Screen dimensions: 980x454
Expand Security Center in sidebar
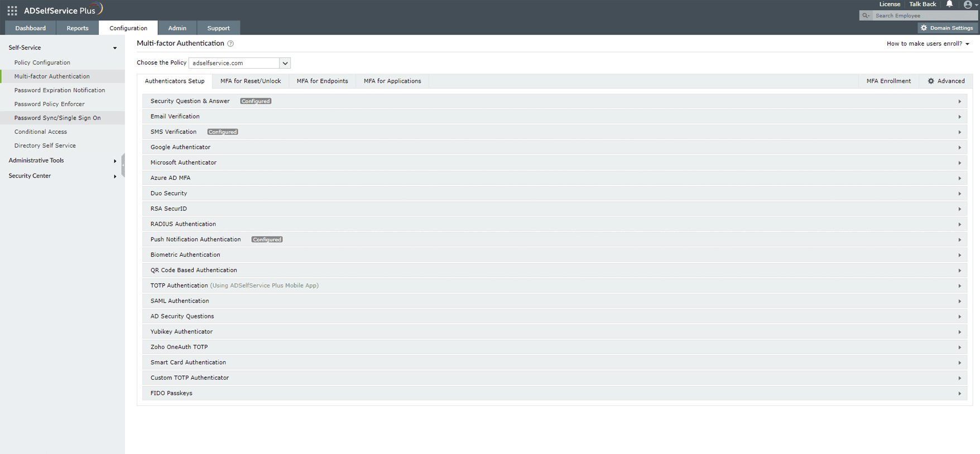[63, 176]
